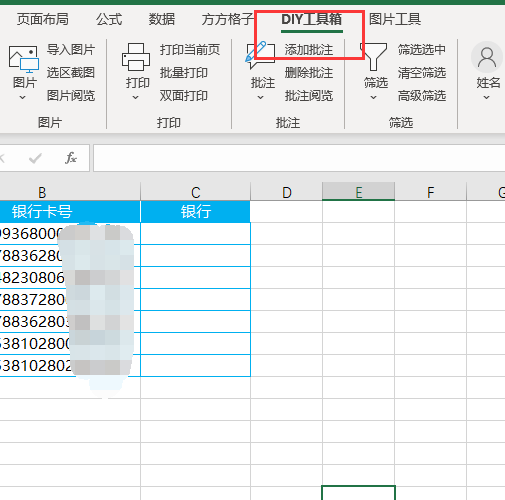Select column F header

(430, 192)
